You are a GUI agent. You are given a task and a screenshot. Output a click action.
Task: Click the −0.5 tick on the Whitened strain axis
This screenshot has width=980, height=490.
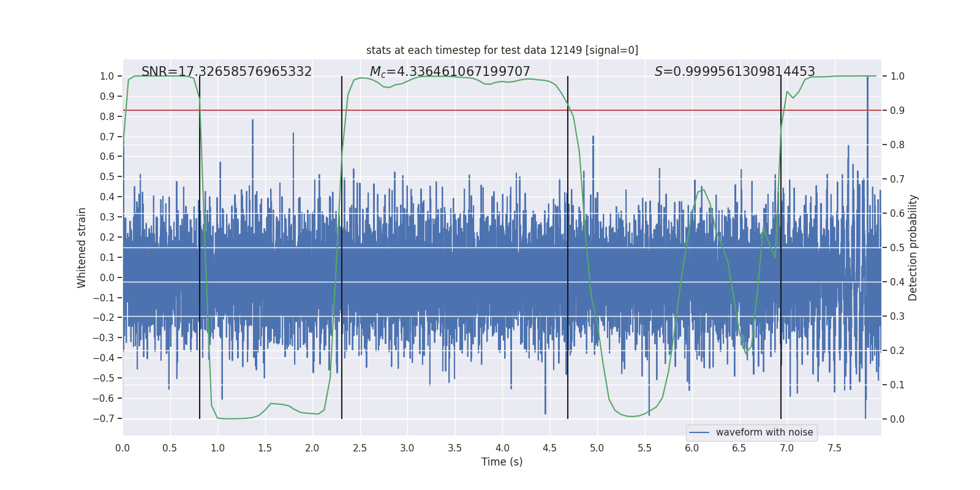coord(104,378)
